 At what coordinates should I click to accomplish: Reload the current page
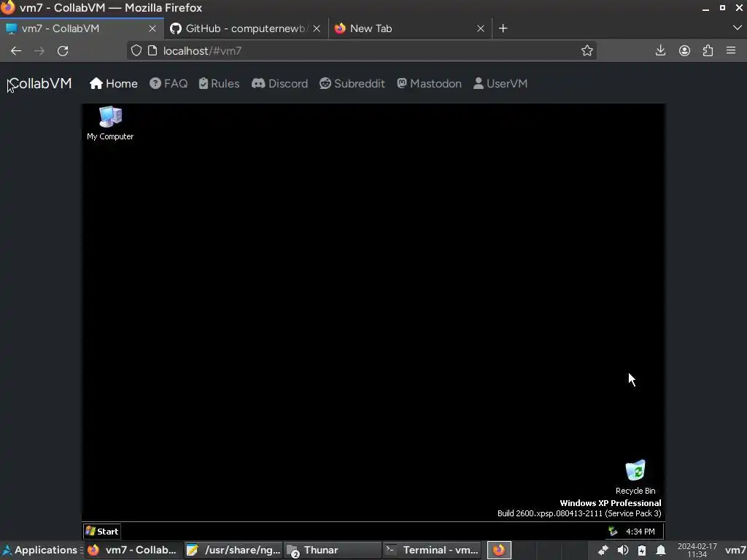pyautogui.click(x=63, y=51)
